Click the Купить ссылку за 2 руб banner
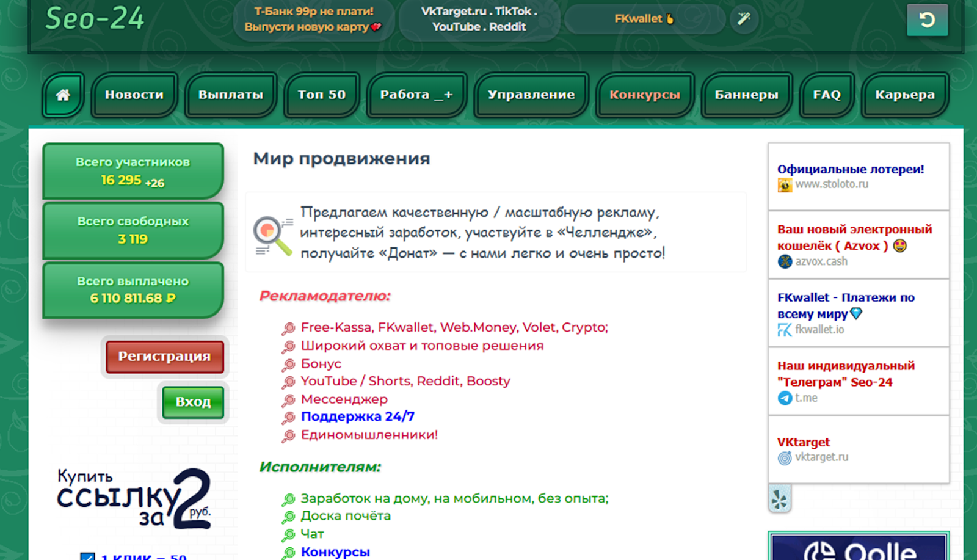 tap(134, 499)
